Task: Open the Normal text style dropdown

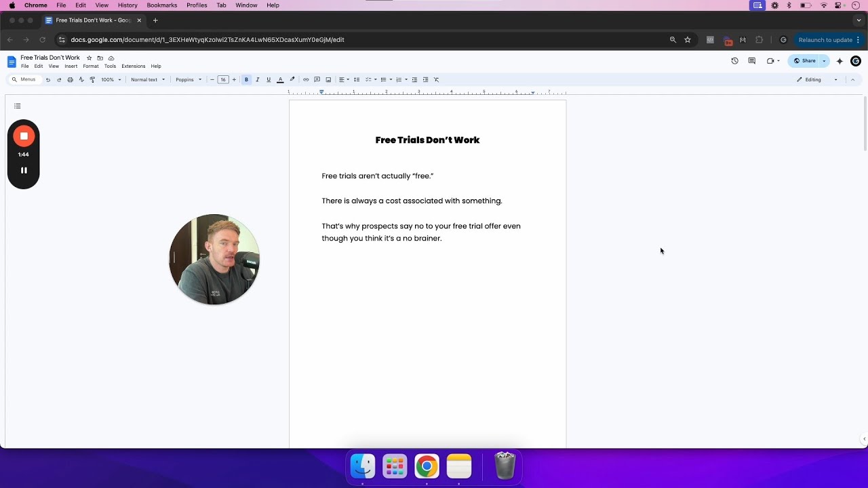Action: pyautogui.click(x=148, y=80)
